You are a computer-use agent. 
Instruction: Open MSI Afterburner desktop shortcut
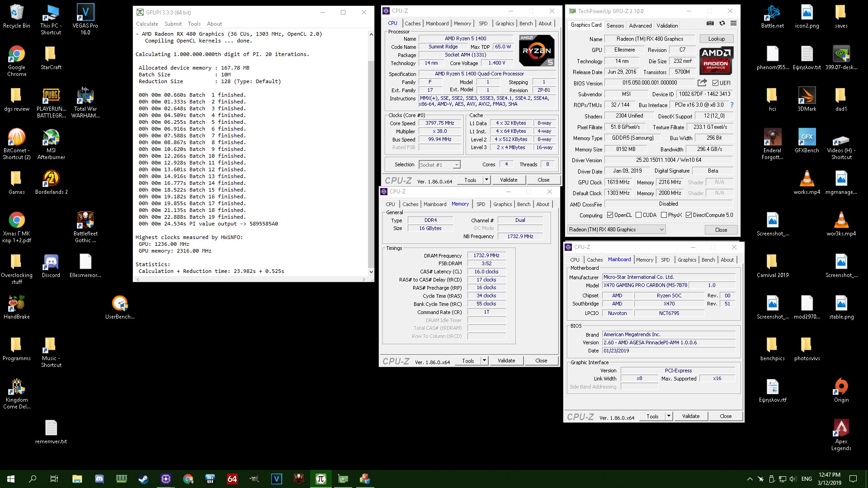coord(51,144)
